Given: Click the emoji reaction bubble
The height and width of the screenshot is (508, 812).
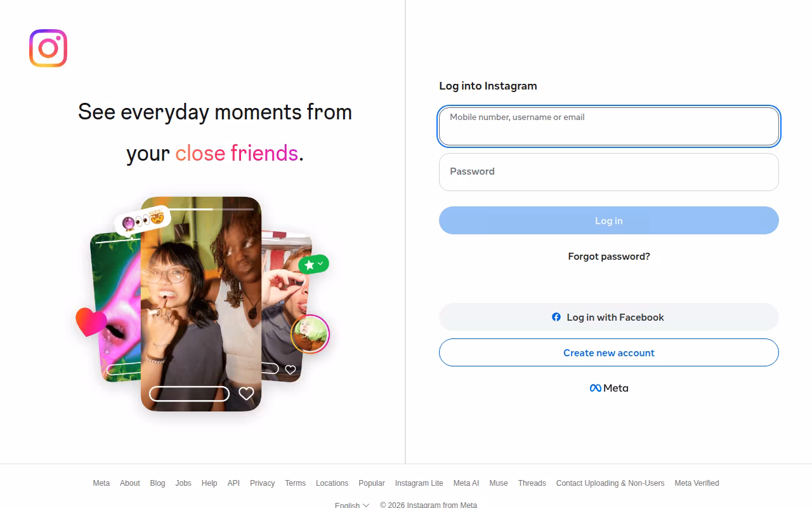Looking at the screenshot, I should 142,220.
